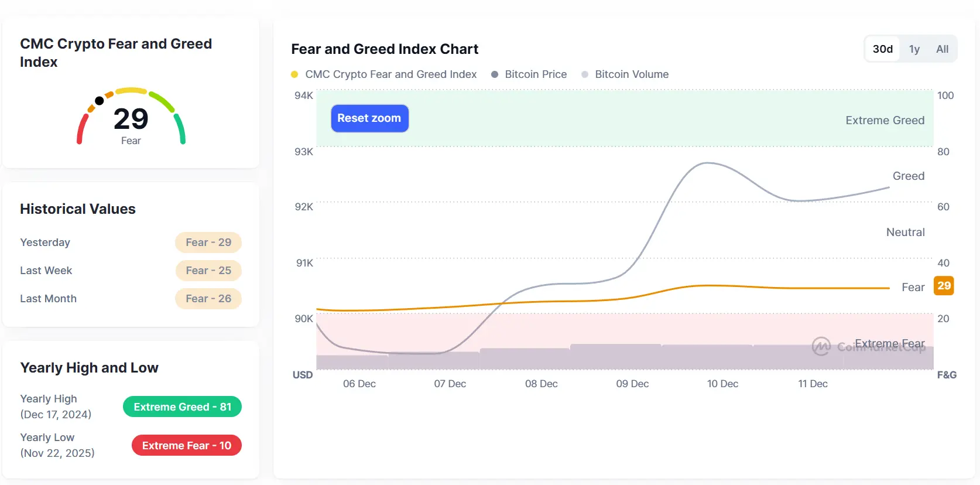The height and width of the screenshot is (485, 980).
Task: Click the Reset zoom button
Action: pyautogui.click(x=369, y=118)
